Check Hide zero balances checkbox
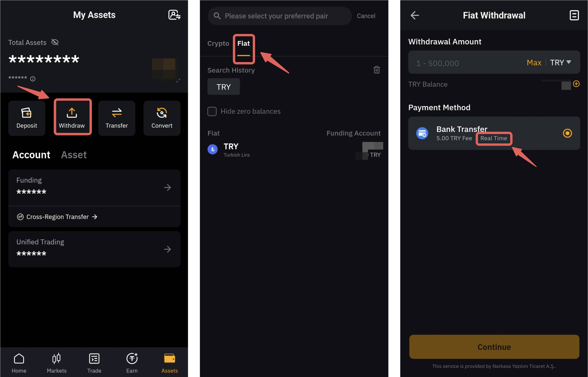 212,111
